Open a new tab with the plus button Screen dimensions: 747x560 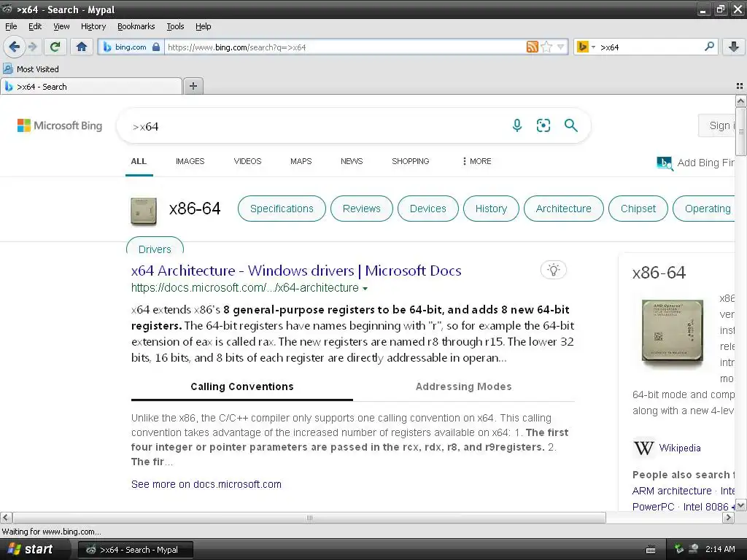pos(193,86)
